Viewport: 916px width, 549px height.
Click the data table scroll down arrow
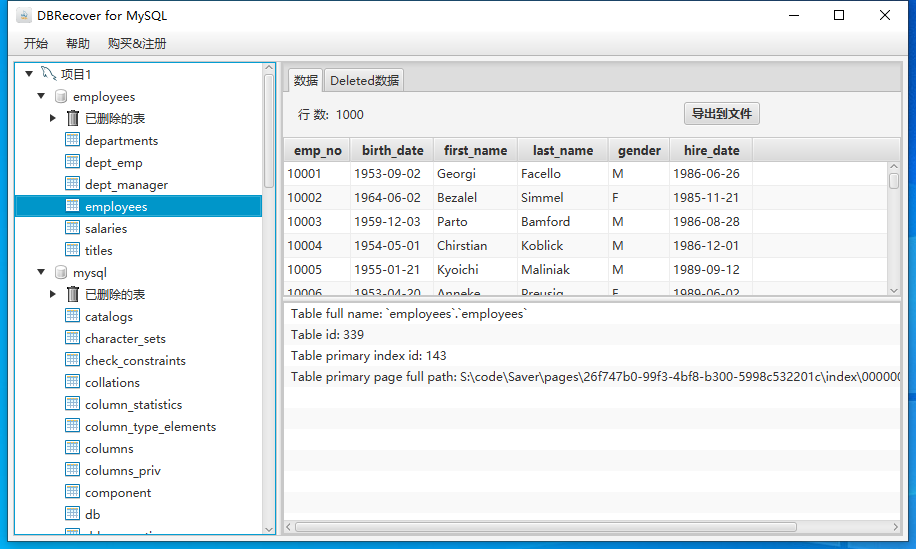[x=894, y=290]
